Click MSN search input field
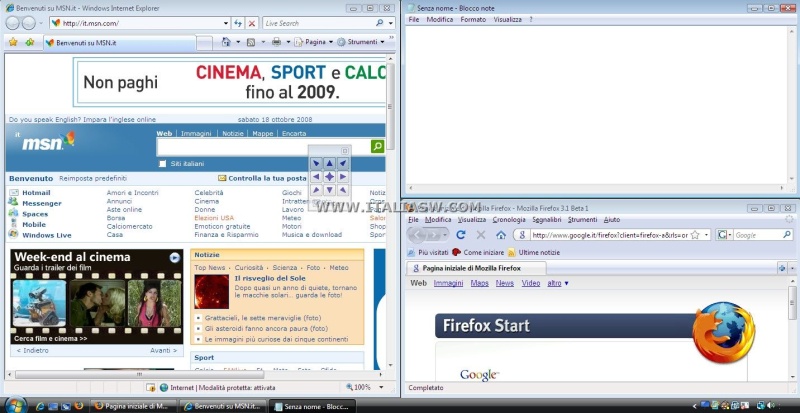This screenshot has width=800, height=413. (264, 147)
